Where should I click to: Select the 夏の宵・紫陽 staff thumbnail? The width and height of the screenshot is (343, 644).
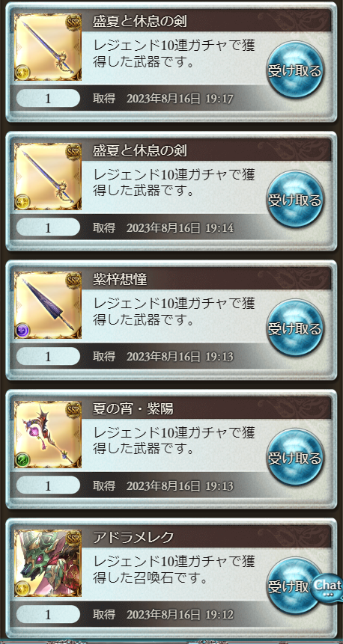pos(48,434)
